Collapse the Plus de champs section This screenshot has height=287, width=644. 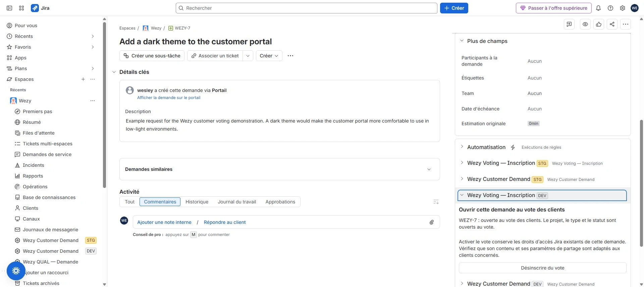[462, 41]
